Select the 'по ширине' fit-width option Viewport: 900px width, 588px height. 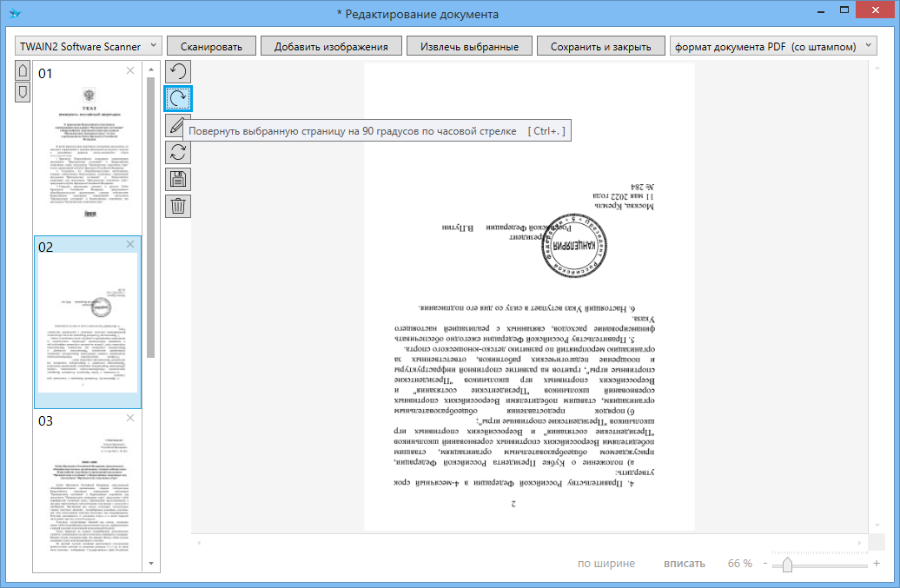(606, 564)
